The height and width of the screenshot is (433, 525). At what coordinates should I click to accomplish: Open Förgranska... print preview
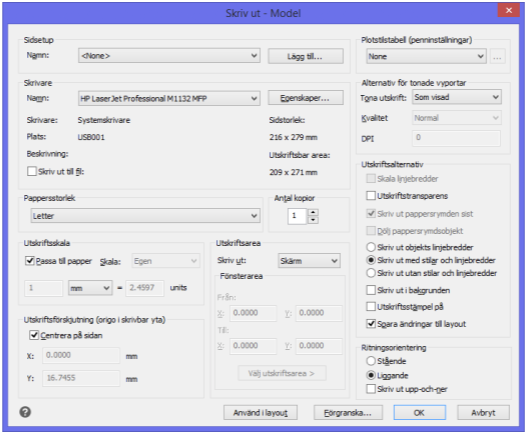348,413
